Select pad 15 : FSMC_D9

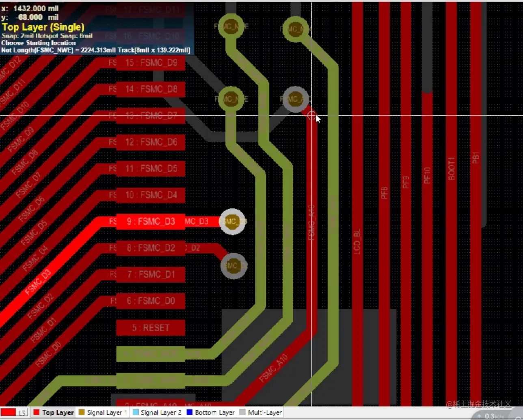151,63
